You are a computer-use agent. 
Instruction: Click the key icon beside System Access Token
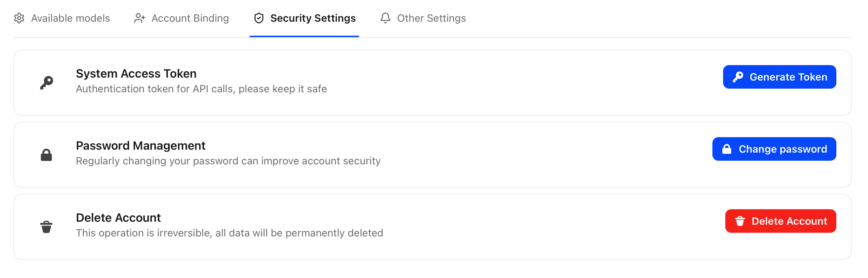click(x=46, y=82)
